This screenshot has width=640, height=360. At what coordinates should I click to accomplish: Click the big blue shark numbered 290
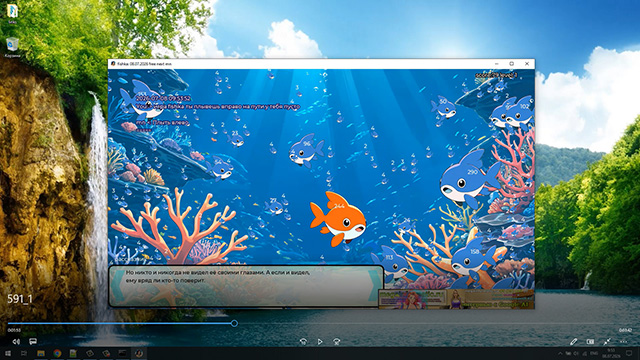tap(469, 180)
